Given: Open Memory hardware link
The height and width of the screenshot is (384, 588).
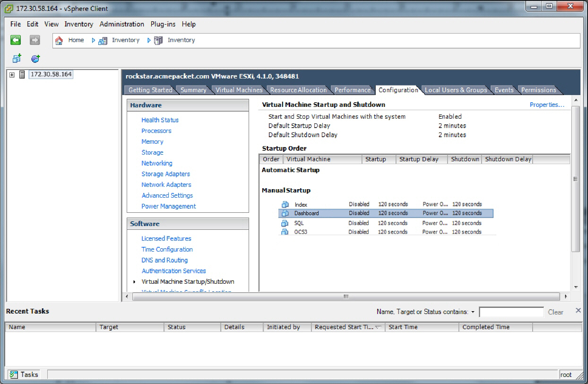Looking at the screenshot, I should pos(152,142).
